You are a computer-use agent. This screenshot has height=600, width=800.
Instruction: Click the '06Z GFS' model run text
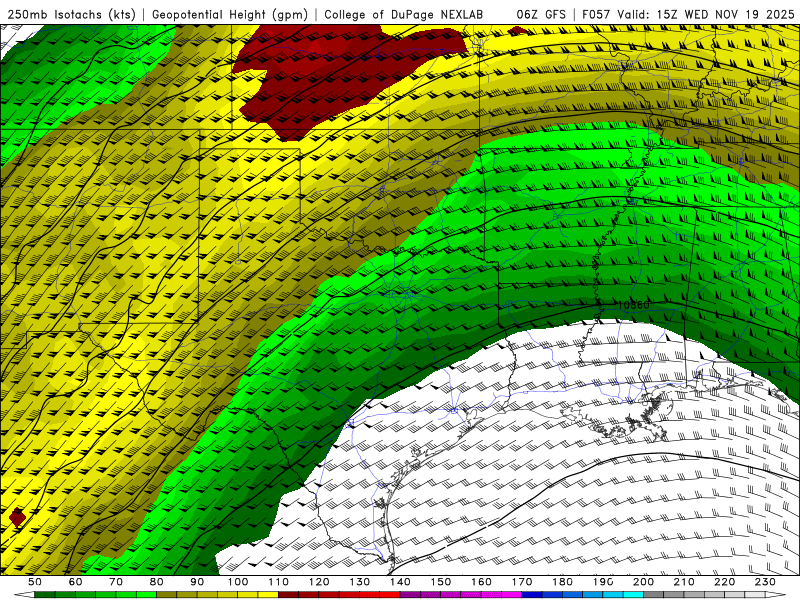pyautogui.click(x=541, y=14)
